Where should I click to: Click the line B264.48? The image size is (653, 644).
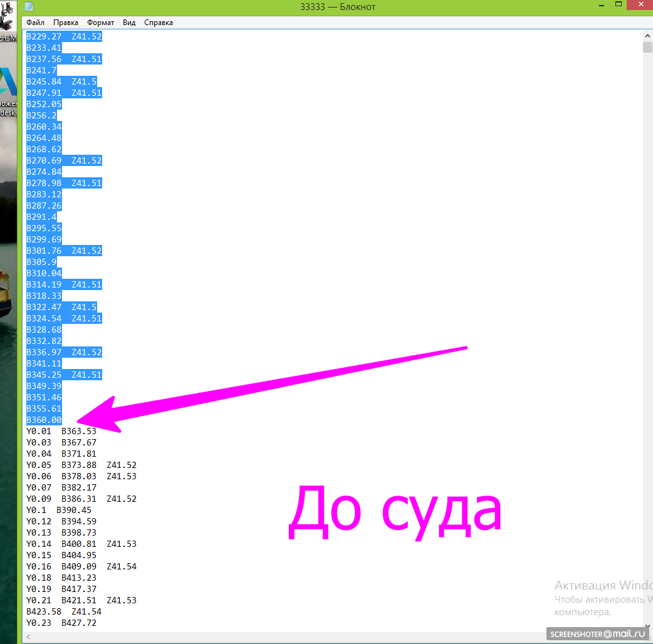[44, 138]
